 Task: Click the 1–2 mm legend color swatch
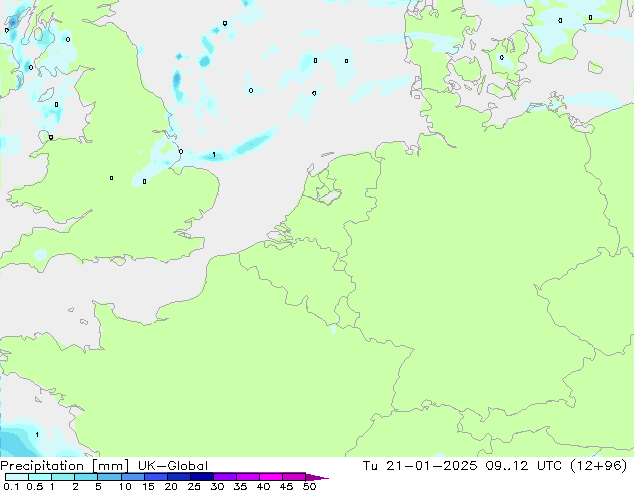click(x=63, y=477)
